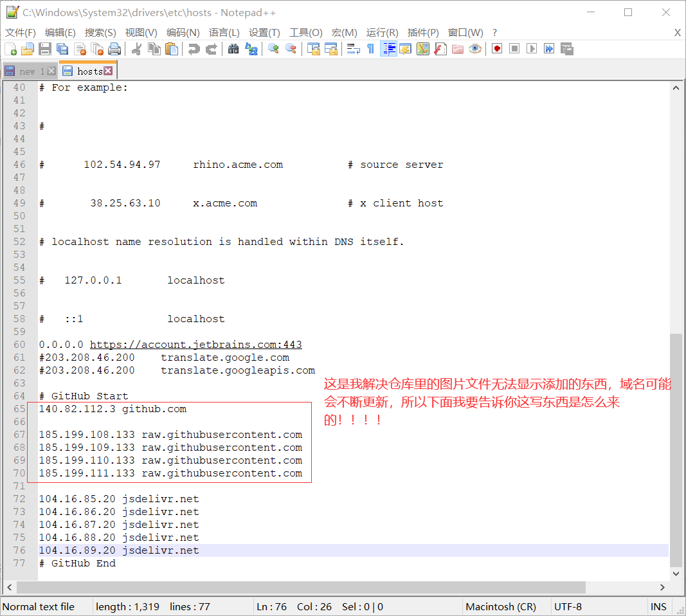Click the account.jetbrains.com link on line 60

(x=195, y=345)
